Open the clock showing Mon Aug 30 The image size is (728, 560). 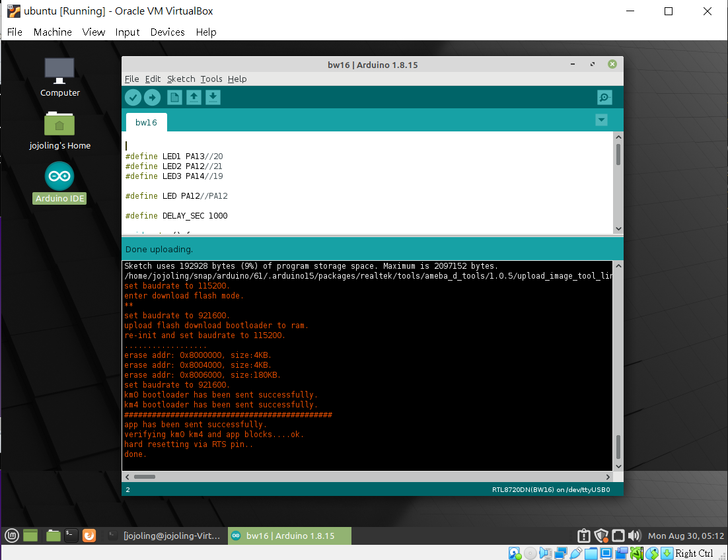[x=686, y=536]
